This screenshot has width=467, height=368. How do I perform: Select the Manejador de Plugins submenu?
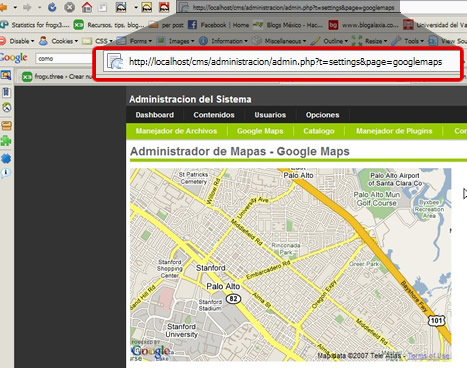[394, 131]
